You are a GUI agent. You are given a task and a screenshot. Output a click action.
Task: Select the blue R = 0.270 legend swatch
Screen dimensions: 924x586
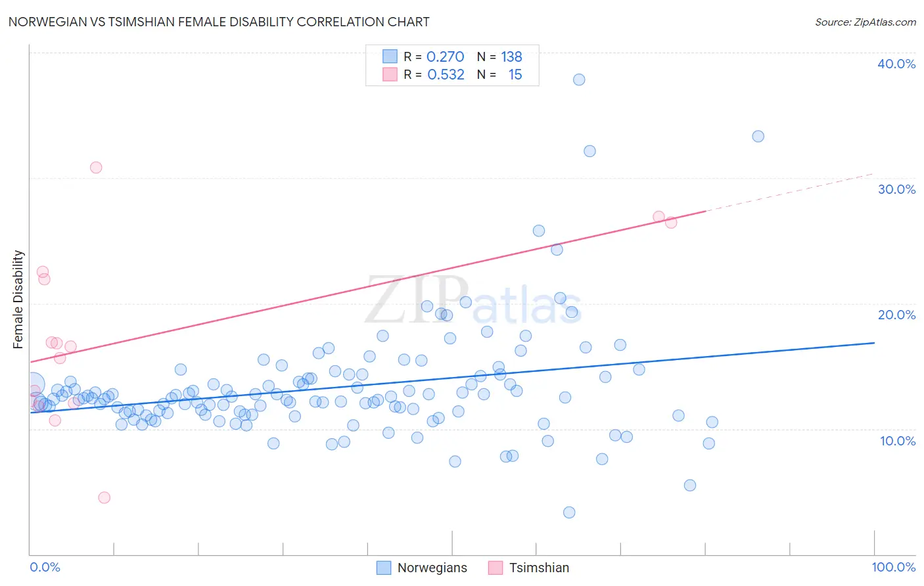[390, 56]
